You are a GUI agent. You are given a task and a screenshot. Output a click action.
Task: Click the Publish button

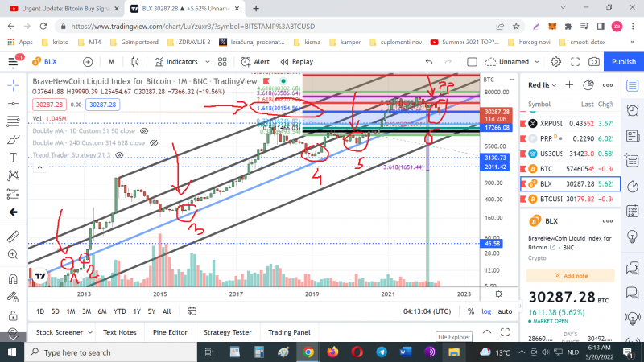click(x=623, y=61)
